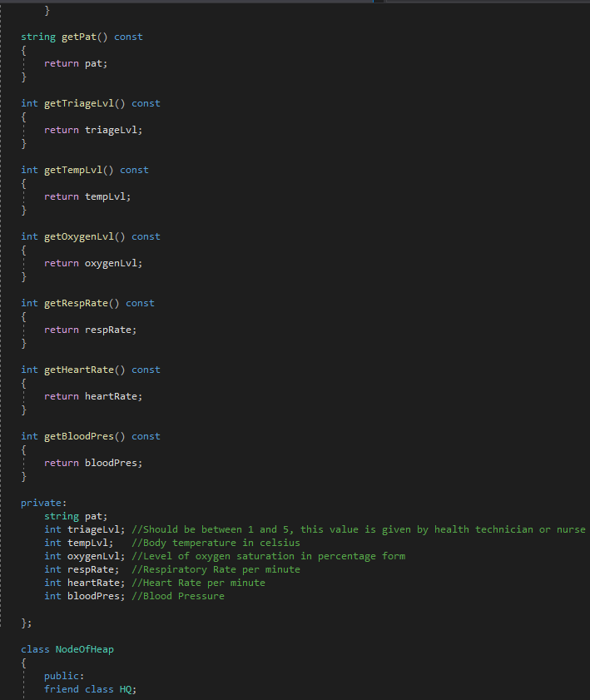Click 'return bloodPres;' statement

click(x=93, y=463)
